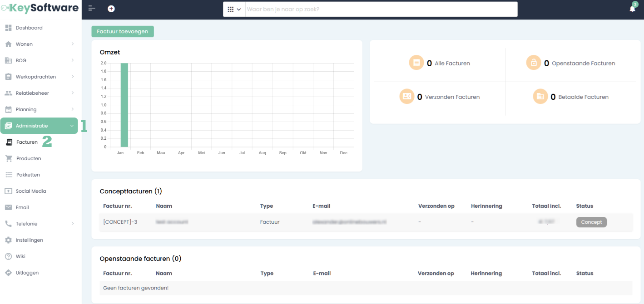Click the Relatiebeheer people icon
The width and height of the screenshot is (644, 304).
point(8,93)
